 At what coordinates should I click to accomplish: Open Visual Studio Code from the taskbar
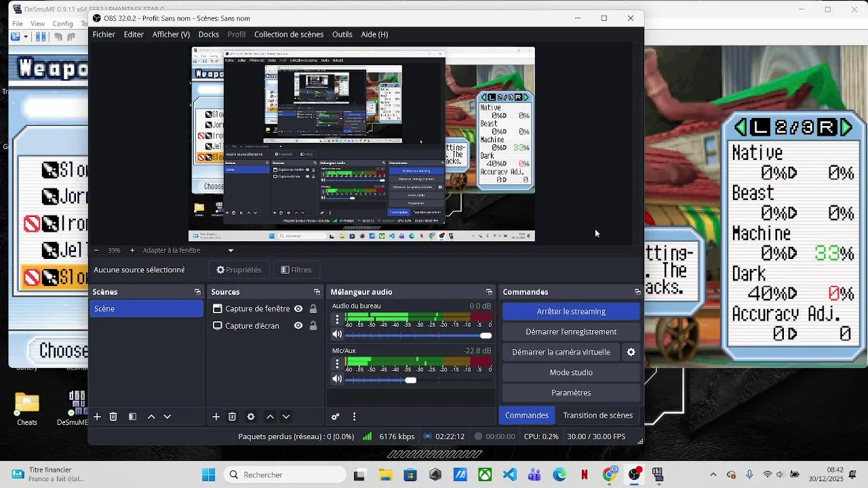click(x=510, y=475)
